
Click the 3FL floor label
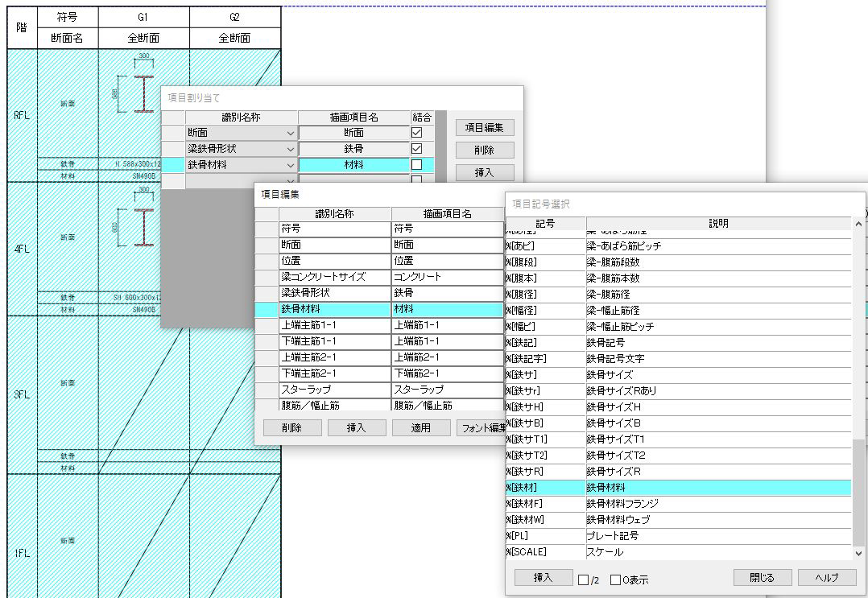pos(22,394)
